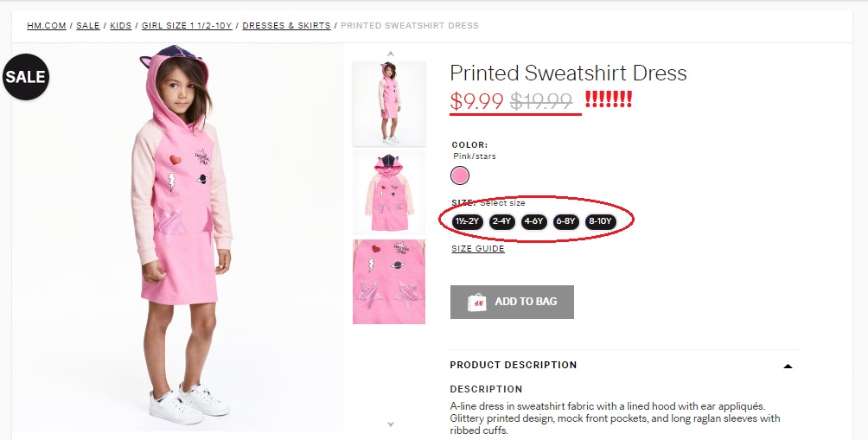The image size is (868, 440).
Task: Collapse the Product Description section
Action: click(x=787, y=366)
